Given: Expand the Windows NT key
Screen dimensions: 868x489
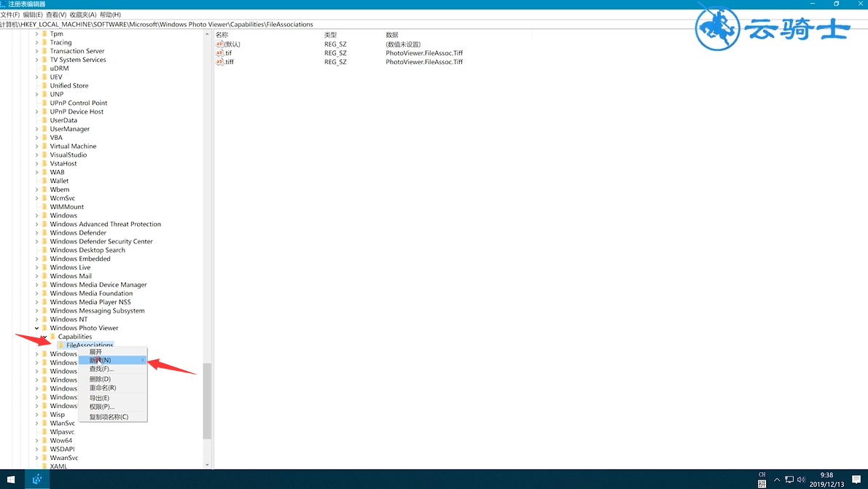Looking at the screenshot, I should (x=37, y=319).
